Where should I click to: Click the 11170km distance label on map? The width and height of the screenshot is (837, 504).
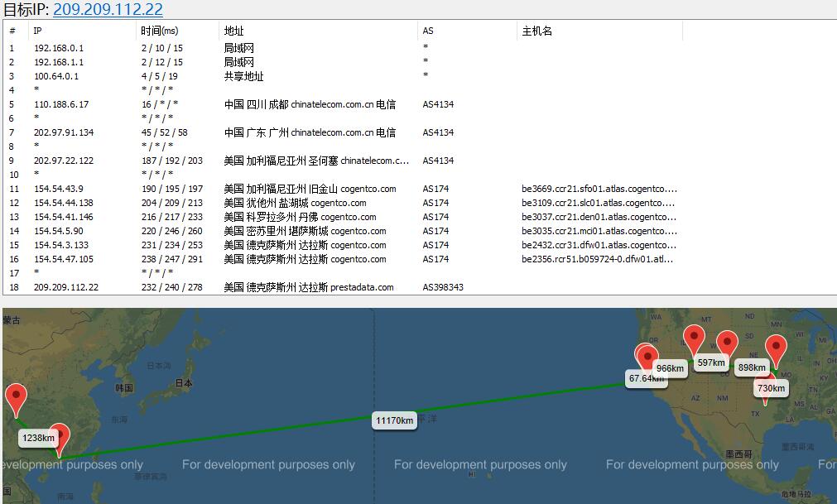(394, 420)
